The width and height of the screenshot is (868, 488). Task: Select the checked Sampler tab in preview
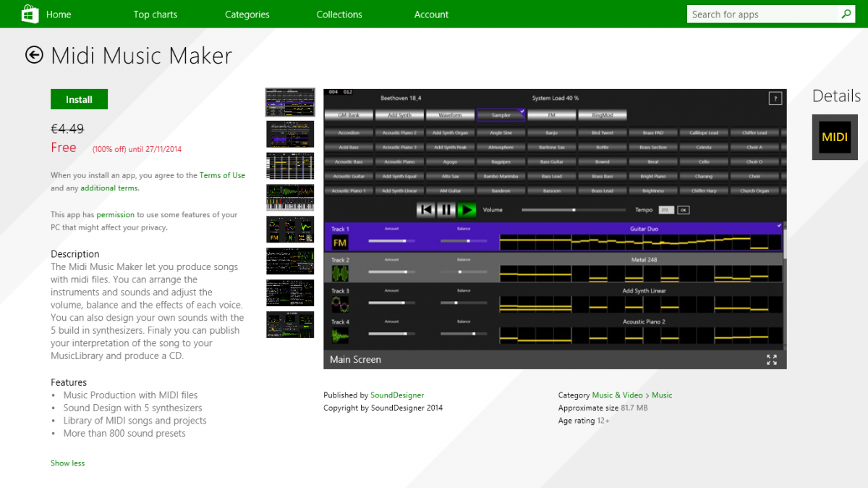pos(501,115)
